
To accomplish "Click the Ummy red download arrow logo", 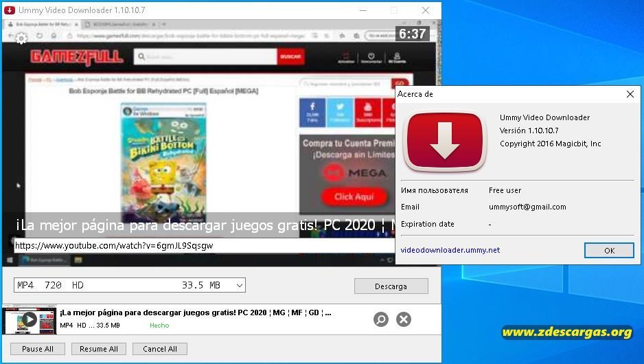I will point(445,141).
